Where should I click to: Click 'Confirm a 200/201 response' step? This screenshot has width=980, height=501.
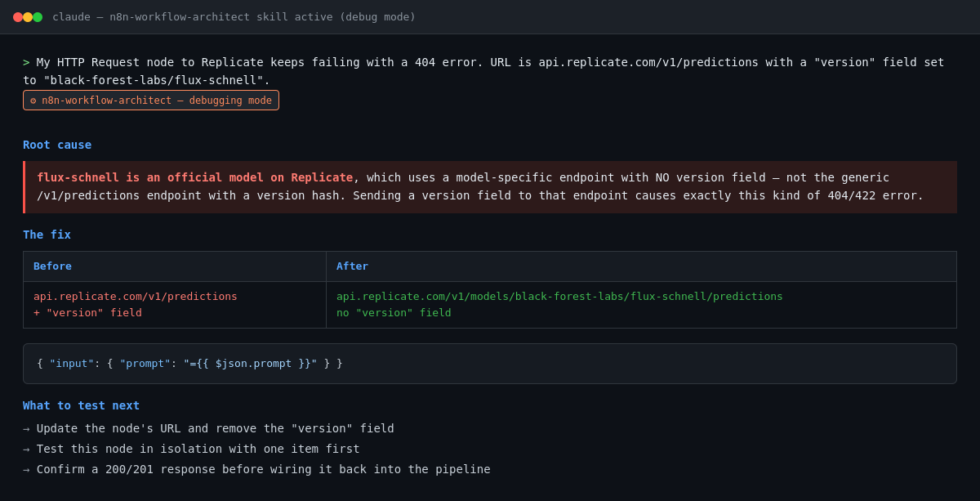point(256,469)
